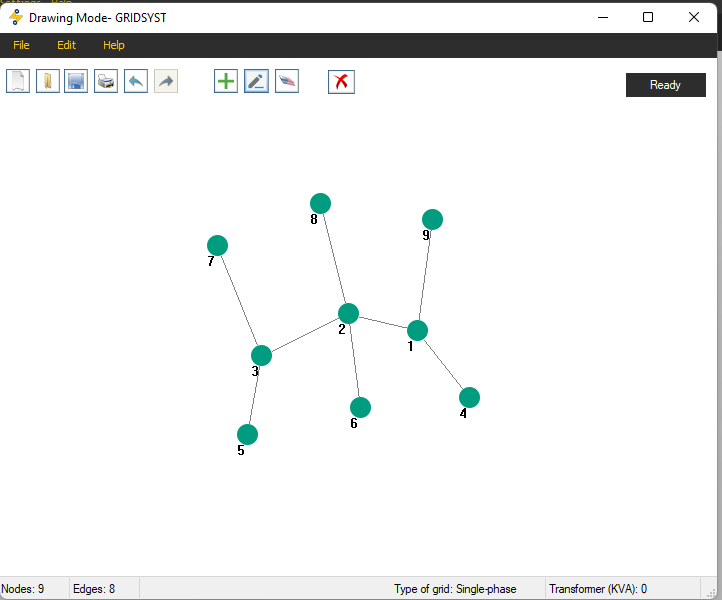Click the red X delete icon
The image size is (722, 600).
341,81
